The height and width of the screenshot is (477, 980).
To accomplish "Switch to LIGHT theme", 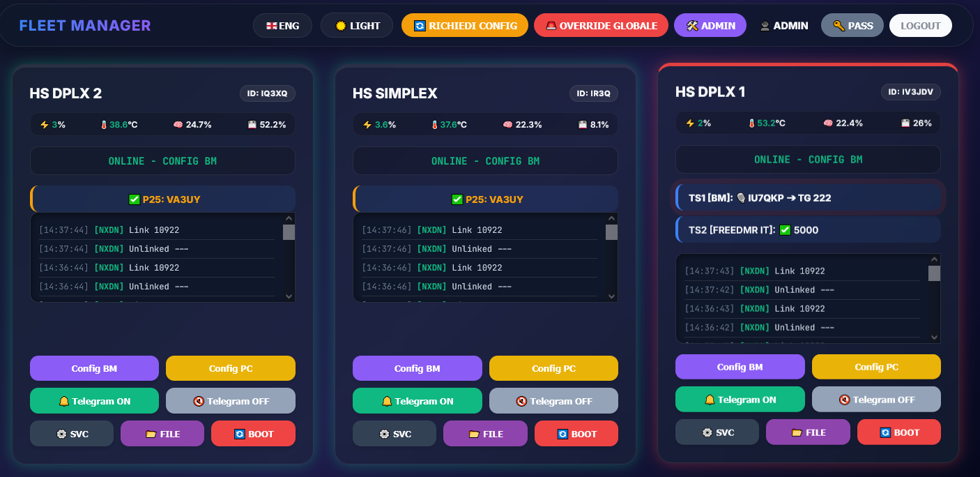I will pyautogui.click(x=358, y=26).
